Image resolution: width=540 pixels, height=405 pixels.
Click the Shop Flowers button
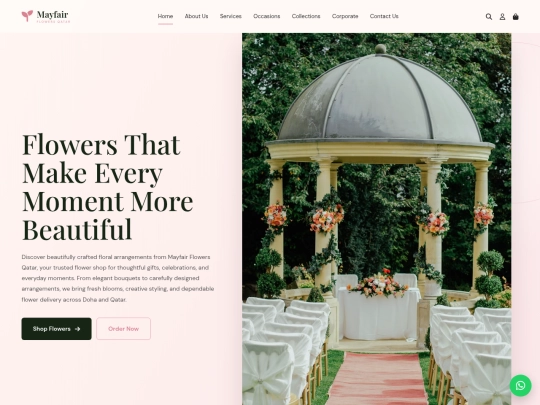[56, 329]
